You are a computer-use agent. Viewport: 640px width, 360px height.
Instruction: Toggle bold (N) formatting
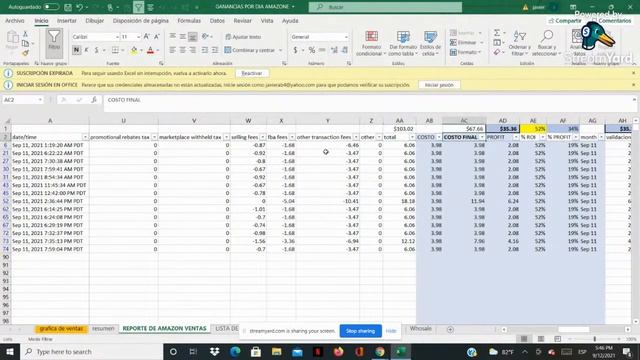coord(76,50)
